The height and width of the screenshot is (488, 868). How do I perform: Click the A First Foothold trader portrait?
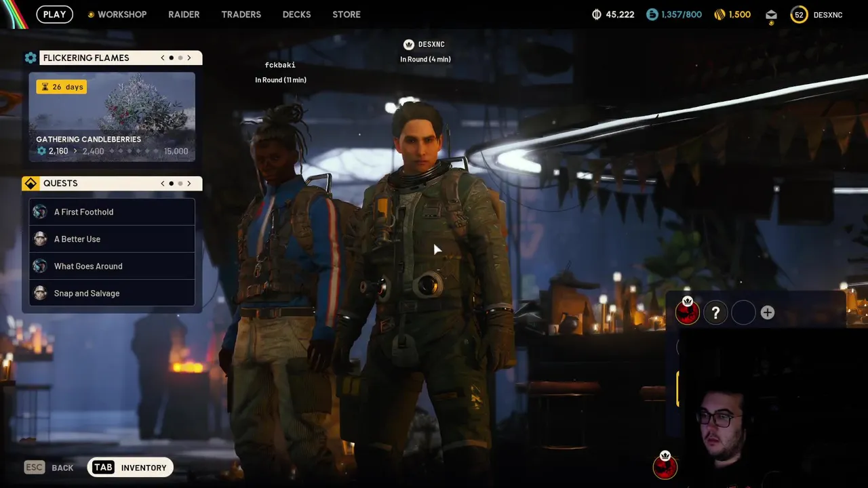pyautogui.click(x=40, y=211)
